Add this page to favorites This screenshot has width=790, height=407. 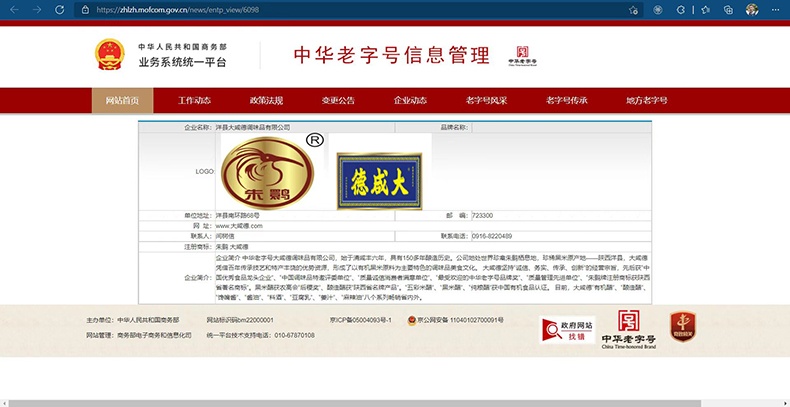click(633, 10)
